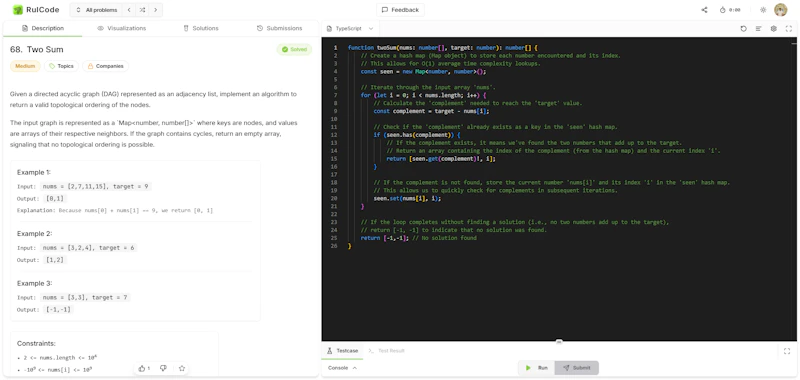Click the "Example 2:" heading
800x380 pixels.
[35, 234]
